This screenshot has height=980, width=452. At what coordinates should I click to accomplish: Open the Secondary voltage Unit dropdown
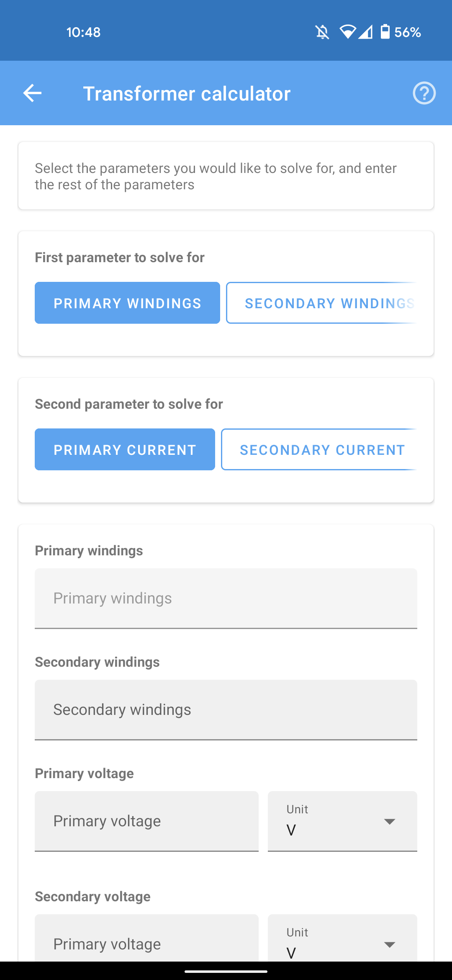coord(342,938)
